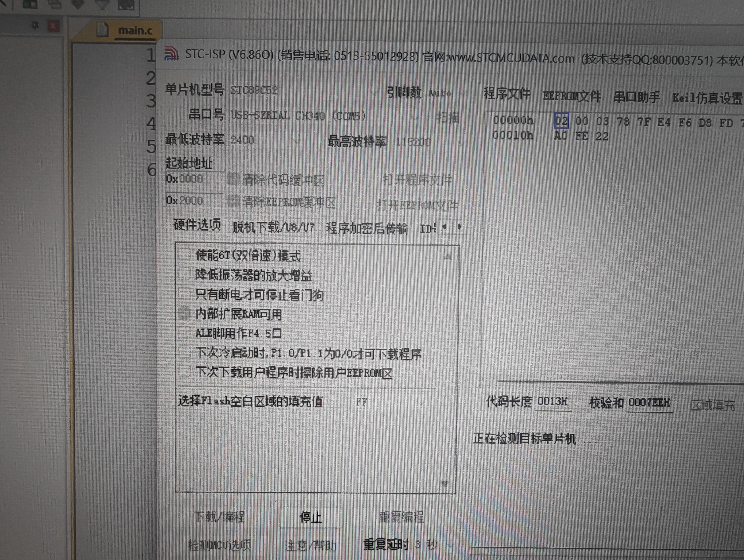Click the 停止 button
The width and height of the screenshot is (744, 560).
pyautogui.click(x=311, y=517)
